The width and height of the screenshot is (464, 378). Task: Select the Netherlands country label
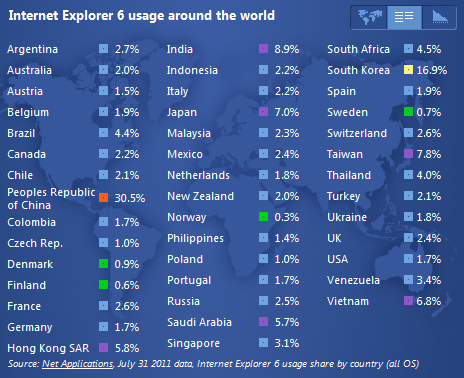point(198,175)
